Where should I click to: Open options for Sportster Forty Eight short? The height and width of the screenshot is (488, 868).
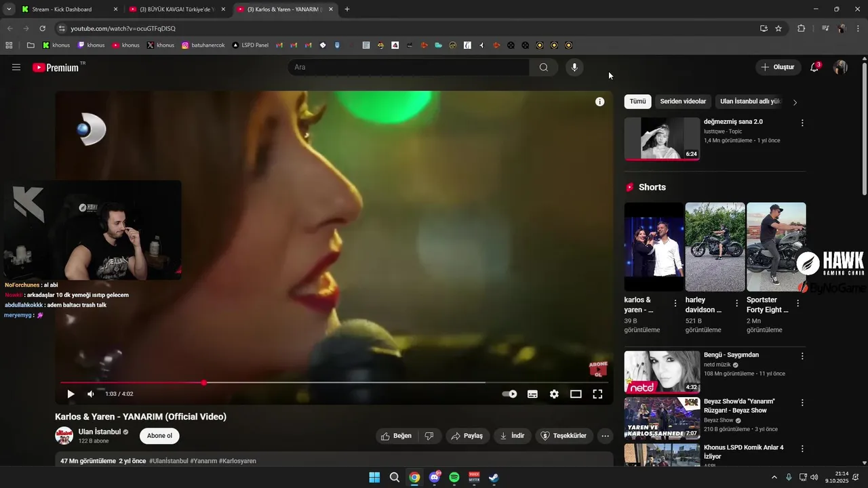click(797, 304)
